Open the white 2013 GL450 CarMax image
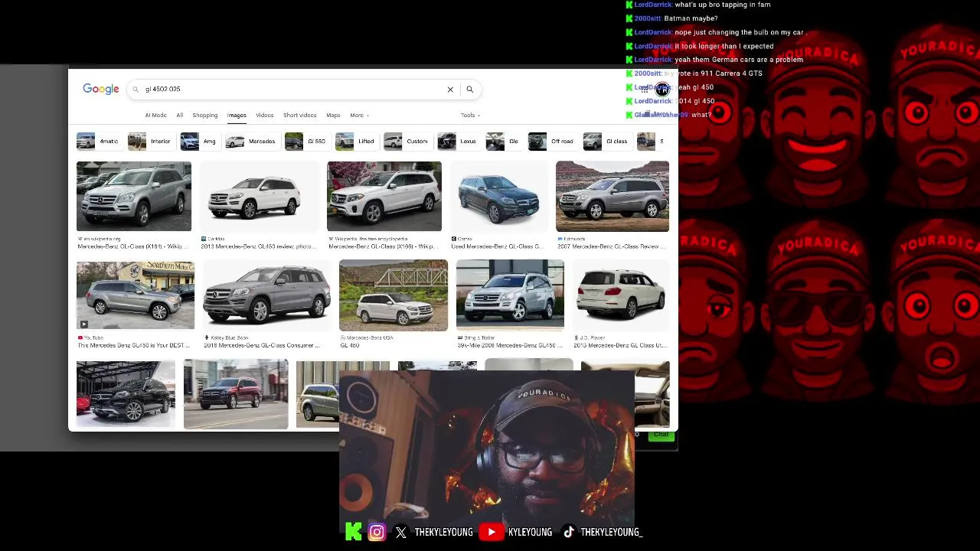The height and width of the screenshot is (551, 980). [x=259, y=196]
